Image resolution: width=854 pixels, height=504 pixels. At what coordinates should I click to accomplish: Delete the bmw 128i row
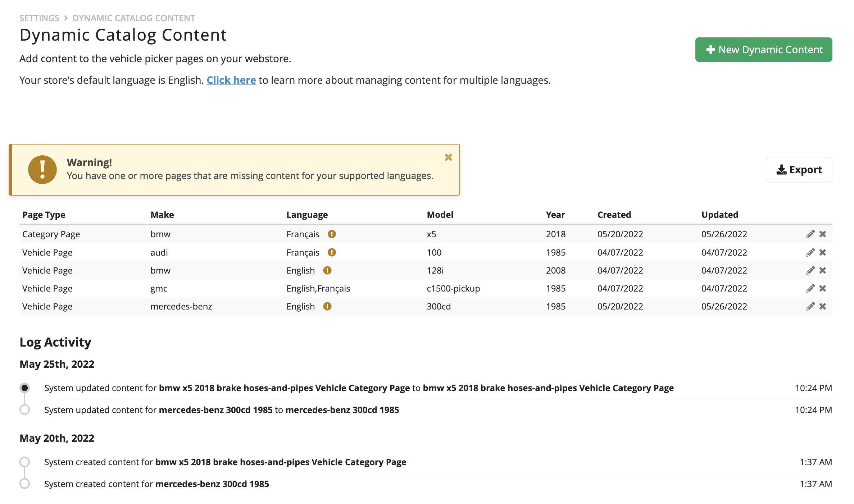point(823,270)
